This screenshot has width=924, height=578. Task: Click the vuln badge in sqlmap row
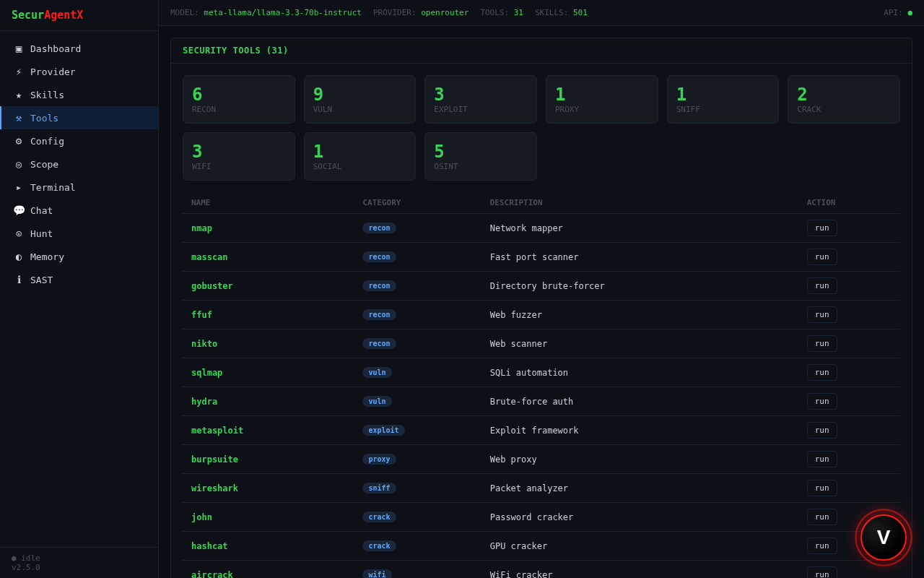pos(377,372)
